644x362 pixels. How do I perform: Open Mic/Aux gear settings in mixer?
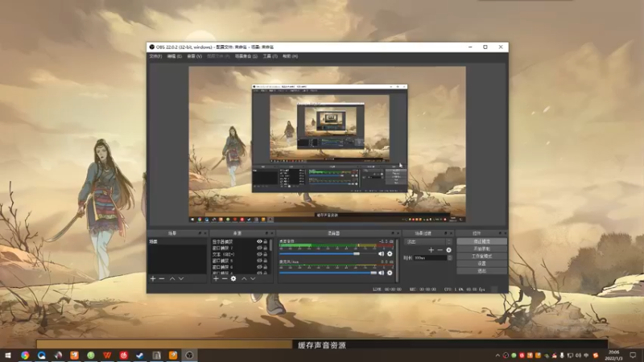(x=390, y=273)
